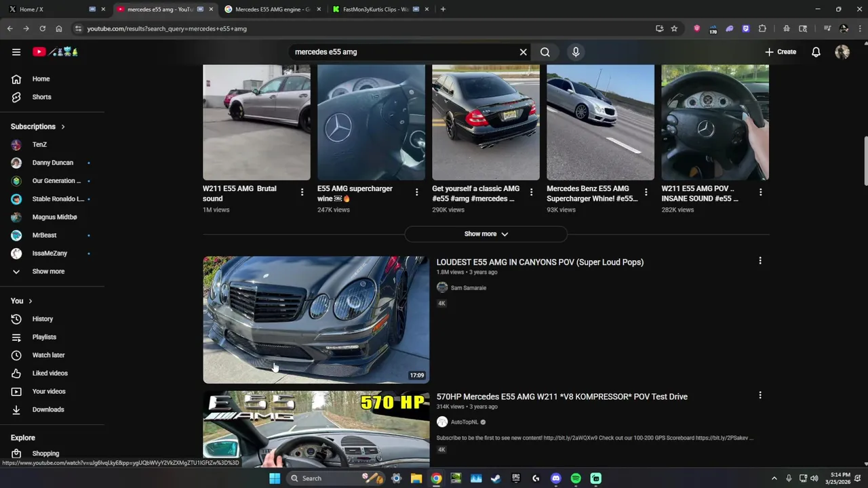Open 570HP Mercedes E55 AMG W211 video title

pos(562,396)
